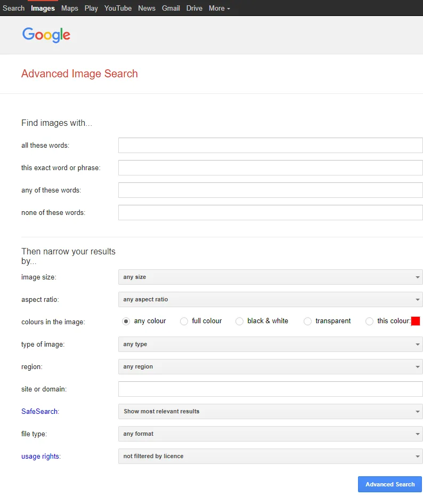Open the file type dropdown
Screen dimensions: 423x504
[x=270, y=434]
